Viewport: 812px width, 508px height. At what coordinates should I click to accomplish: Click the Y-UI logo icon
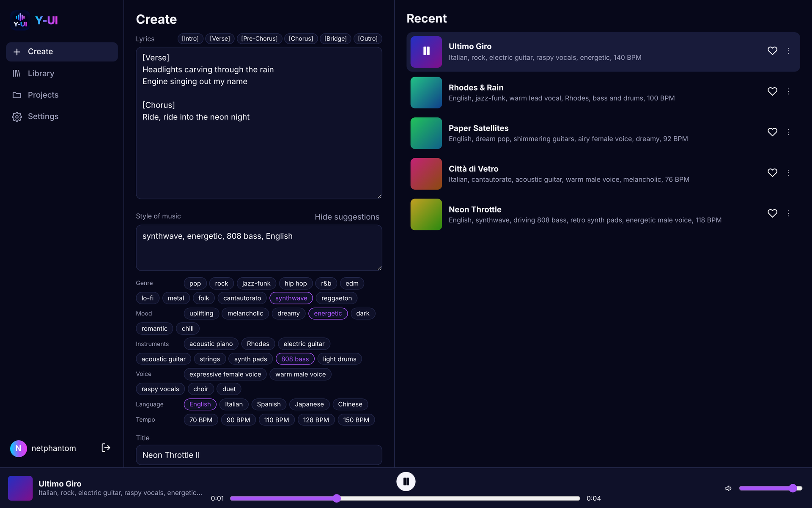20,20
